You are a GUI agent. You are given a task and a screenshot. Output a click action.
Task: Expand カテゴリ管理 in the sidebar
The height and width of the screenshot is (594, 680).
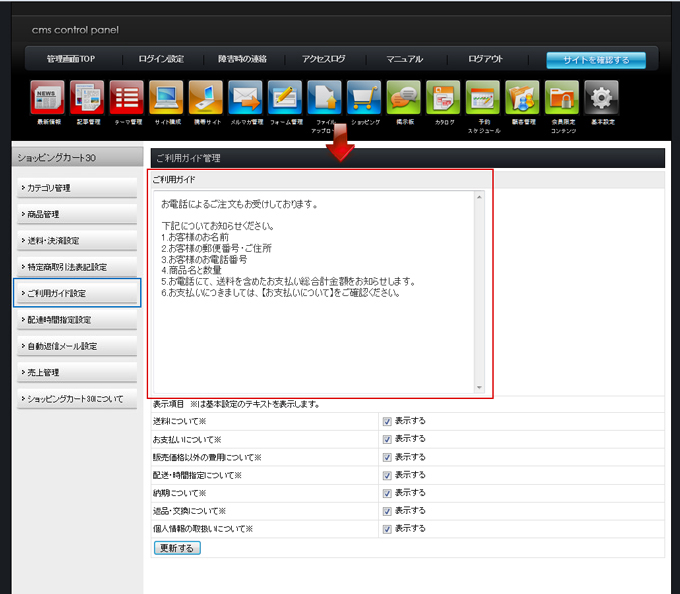(x=77, y=188)
